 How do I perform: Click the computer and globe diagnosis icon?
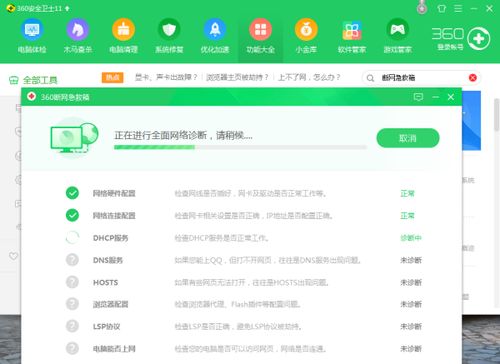(x=74, y=137)
